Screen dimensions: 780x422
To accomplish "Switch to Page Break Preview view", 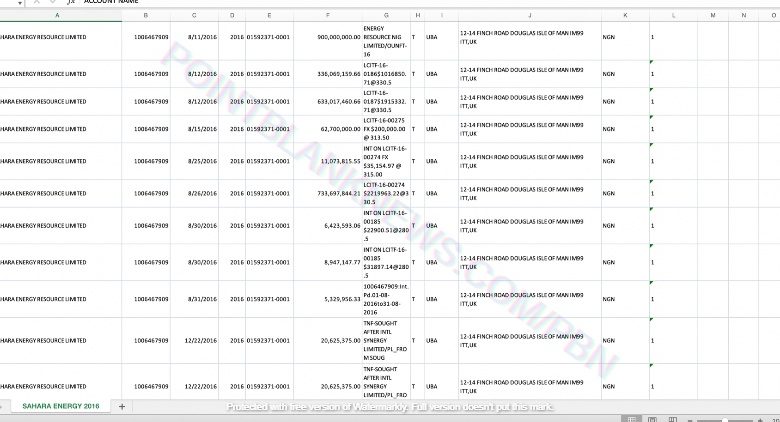I will (x=673, y=420).
